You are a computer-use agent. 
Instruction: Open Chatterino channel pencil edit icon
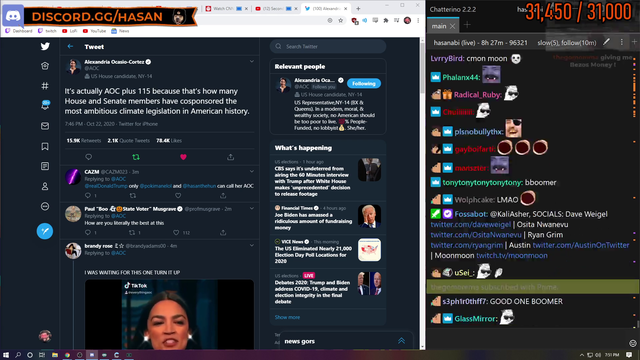pyautogui.click(x=607, y=42)
